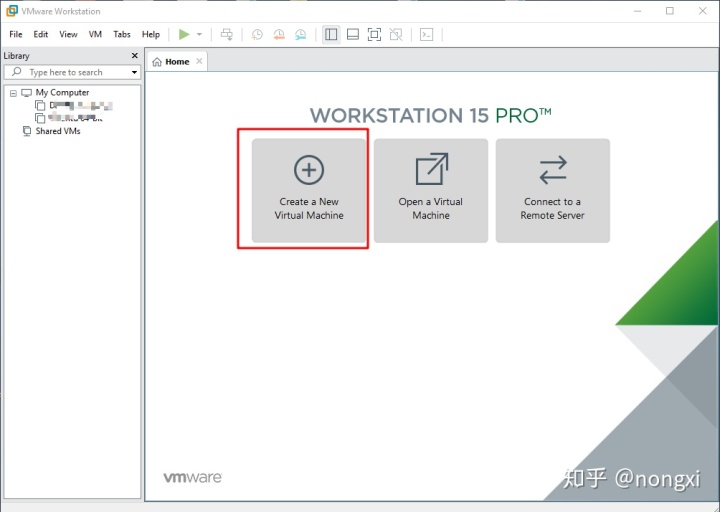
Task: Maximize the VMware Workstation window
Action: [670, 11]
